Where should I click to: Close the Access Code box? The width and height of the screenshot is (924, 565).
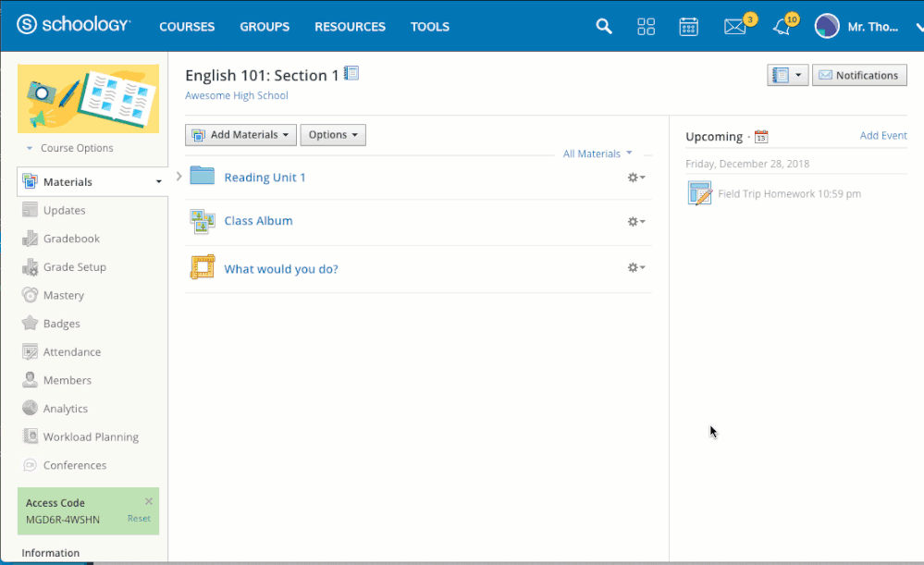pyautogui.click(x=149, y=501)
